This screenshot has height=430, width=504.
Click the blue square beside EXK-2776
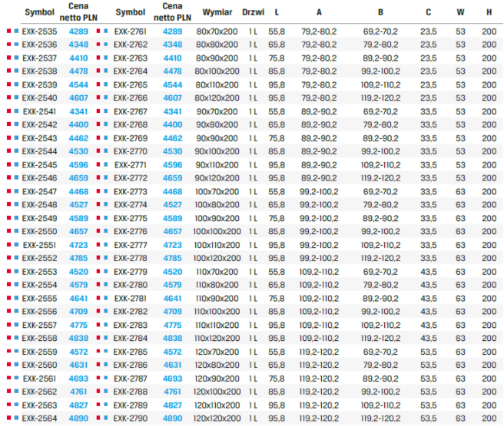106,231
